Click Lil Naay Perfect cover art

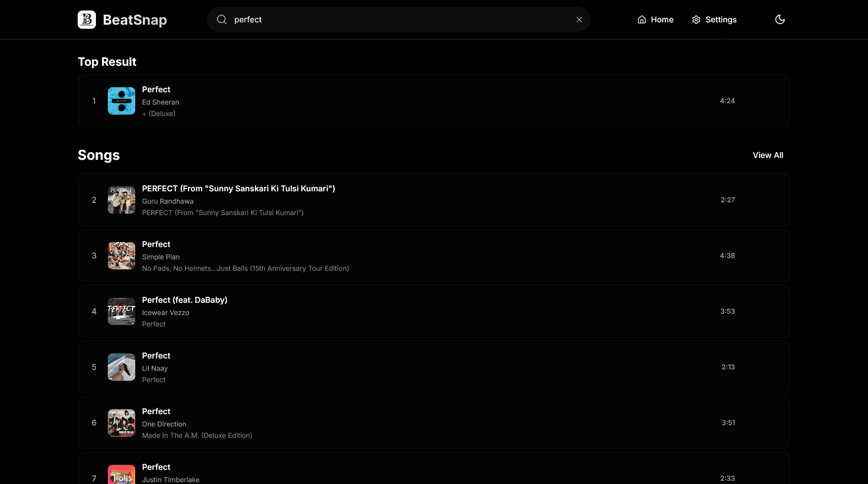click(122, 367)
